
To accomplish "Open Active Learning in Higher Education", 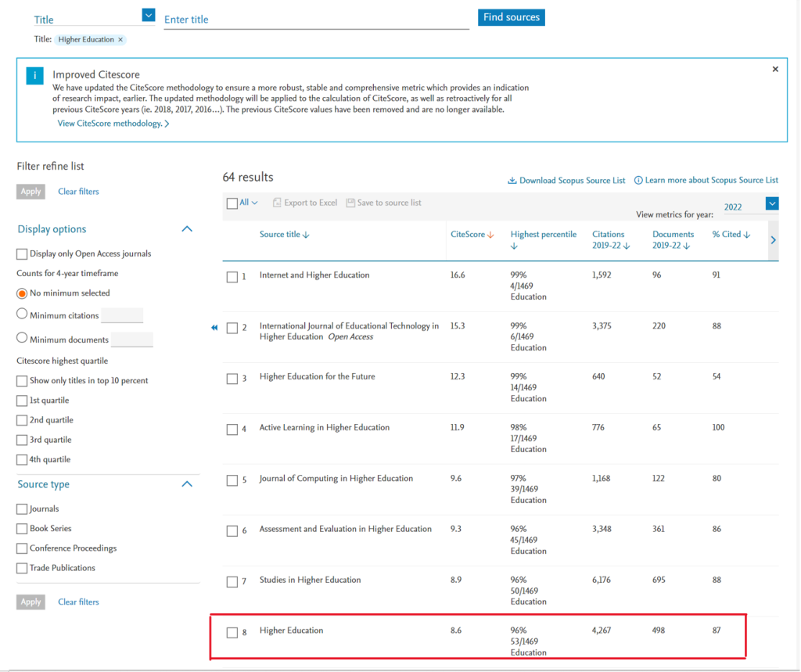I will click(325, 427).
